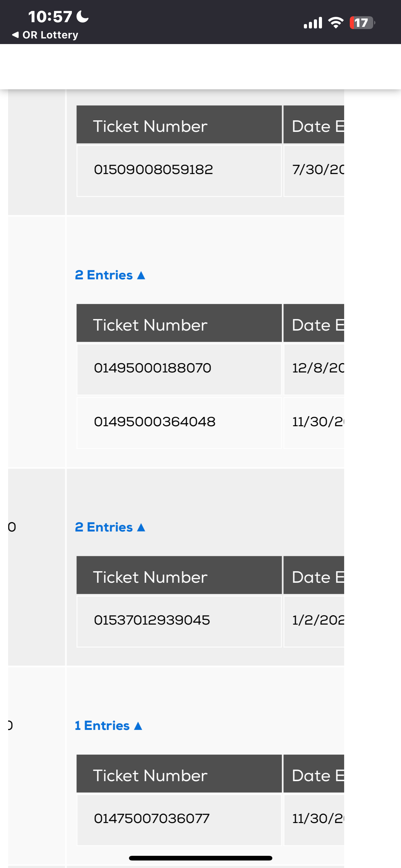Tap the battery level indicator

pyautogui.click(x=362, y=22)
